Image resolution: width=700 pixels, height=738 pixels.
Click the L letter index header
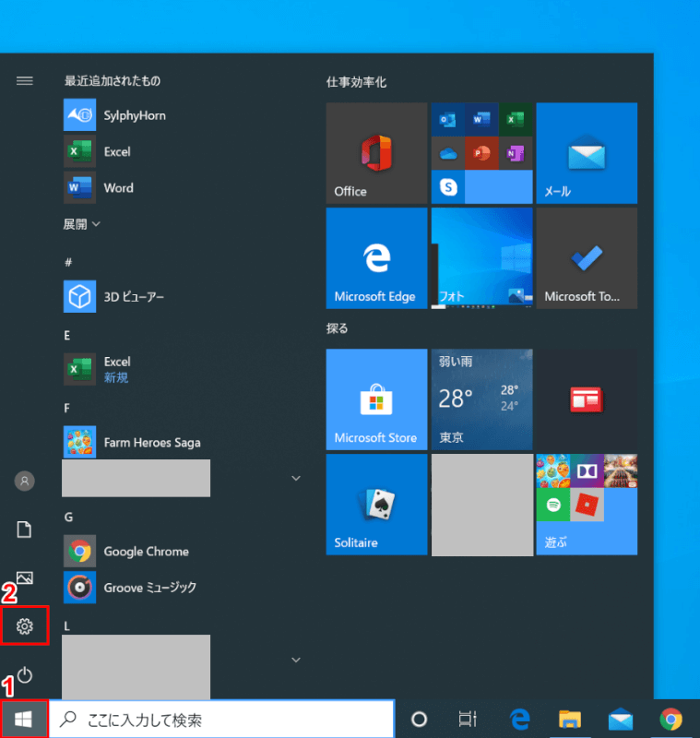point(66,626)
